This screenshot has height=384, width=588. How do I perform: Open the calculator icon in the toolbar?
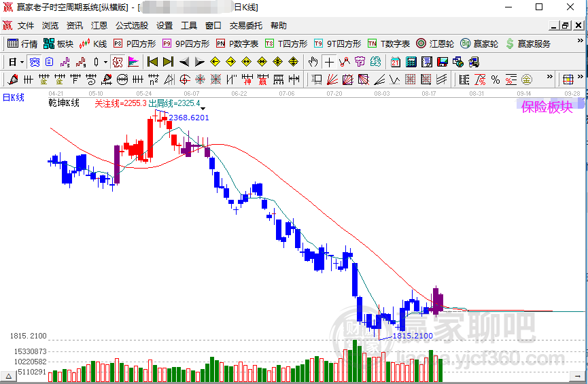(x=411, y=62)
